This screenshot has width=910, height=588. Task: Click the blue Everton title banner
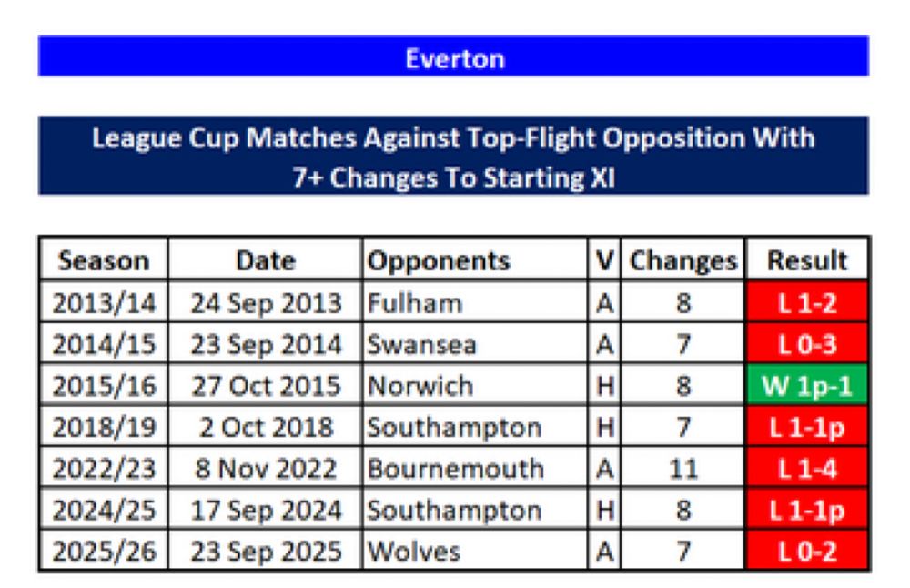pyautogui.click(x=453, y=56)
